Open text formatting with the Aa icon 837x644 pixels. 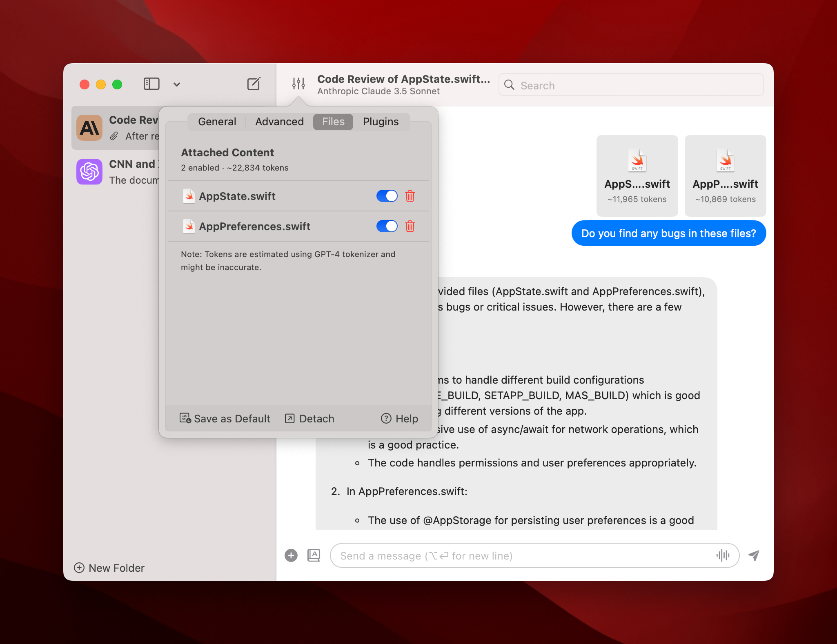314,555
